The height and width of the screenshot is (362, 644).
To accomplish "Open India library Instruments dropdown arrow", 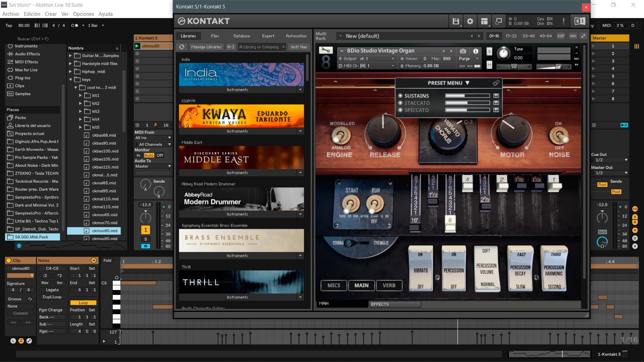I will pyautogui.click(x=300, y=89).
